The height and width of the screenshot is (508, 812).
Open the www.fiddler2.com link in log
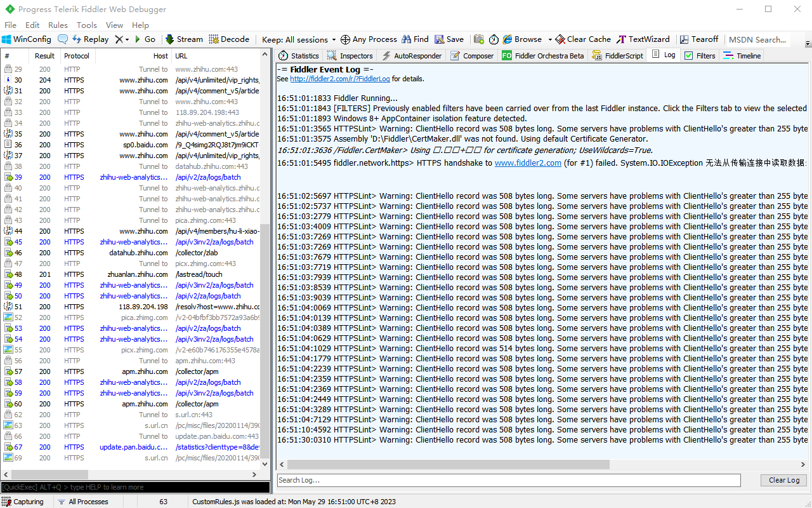(528, 163)
